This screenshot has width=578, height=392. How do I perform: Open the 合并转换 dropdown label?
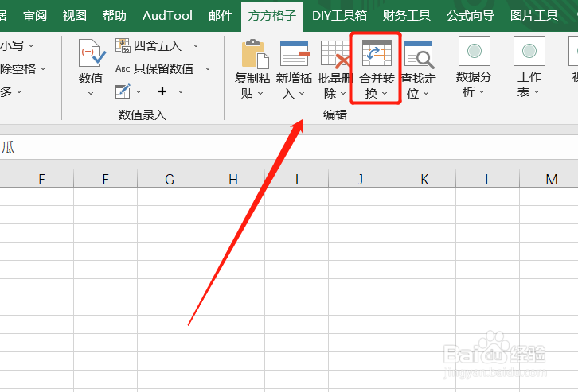[377, 85]
